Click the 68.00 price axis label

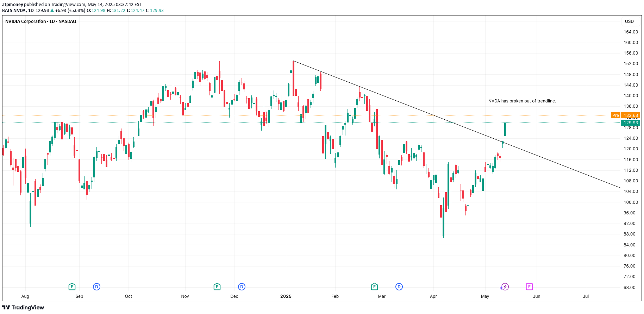click(629, 288)
